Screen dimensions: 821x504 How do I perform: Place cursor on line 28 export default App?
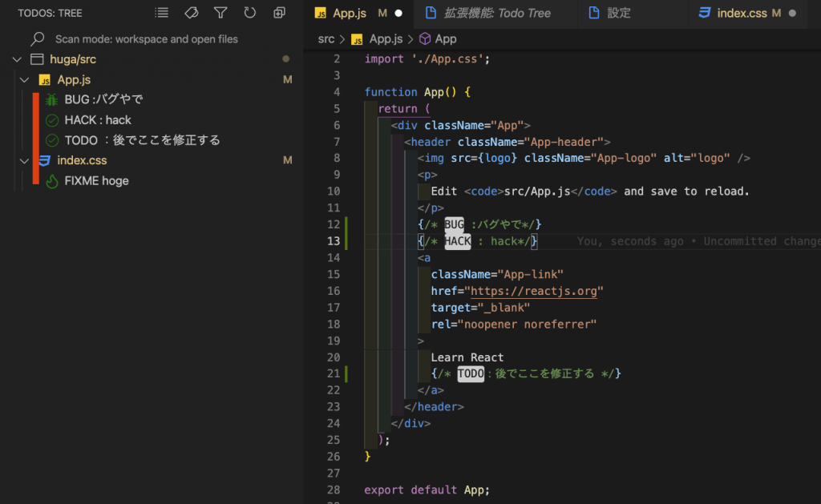427,490
